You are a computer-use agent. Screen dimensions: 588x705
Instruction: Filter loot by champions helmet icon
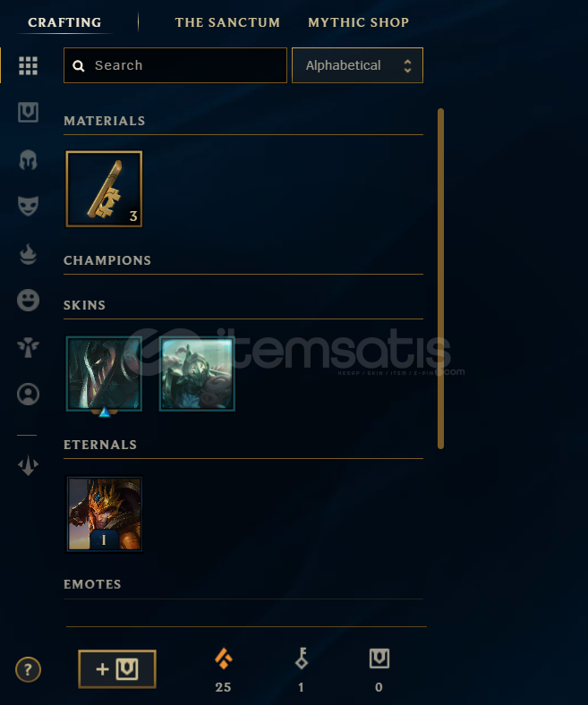tap(28, 159)
